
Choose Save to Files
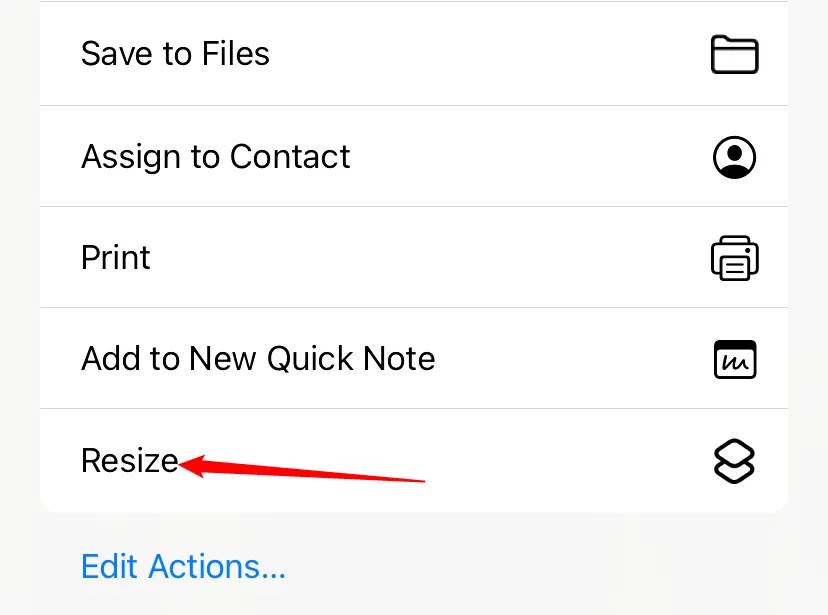(175, 54)
